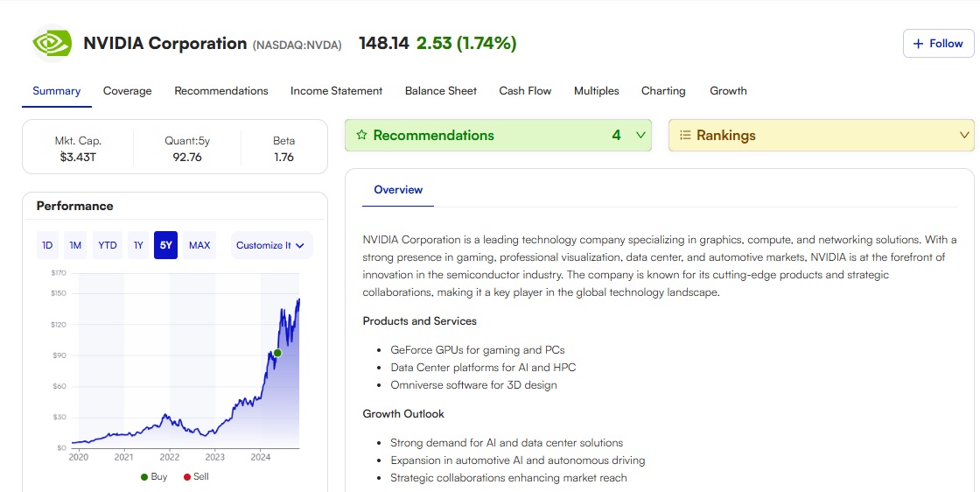The height and width of the screenshot is (492, 980).
Task: Click 'Data Center platforms for AI and HPC'
Action: tap(483, 368)
